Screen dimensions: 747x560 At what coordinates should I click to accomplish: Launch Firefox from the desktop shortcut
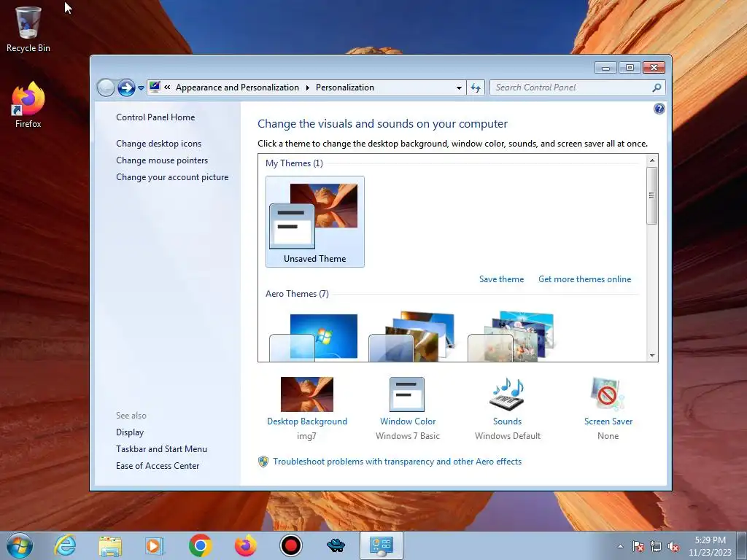click(28, 105)
